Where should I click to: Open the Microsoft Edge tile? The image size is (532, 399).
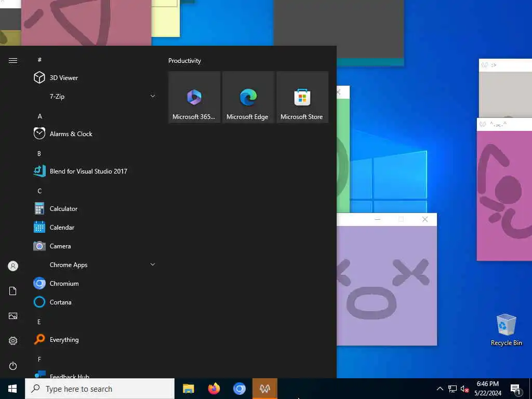point(248,97)
